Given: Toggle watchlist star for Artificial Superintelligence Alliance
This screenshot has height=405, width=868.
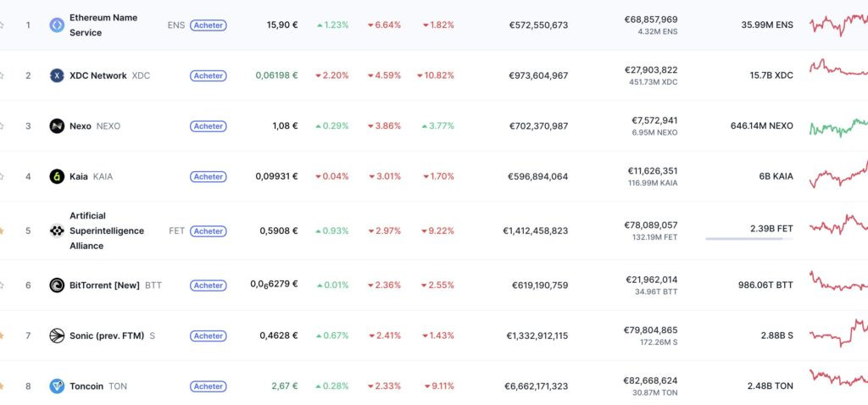Looking at the screenshot, I should click(3, 230).
